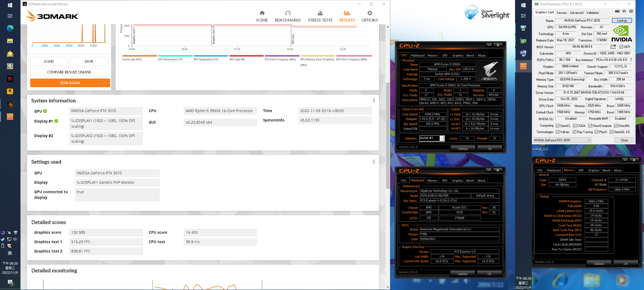Viewport: 644px width, 290px height.
Task: Toggle the UEFI checkbox in GPU-Z
Action: coord(621,47)
